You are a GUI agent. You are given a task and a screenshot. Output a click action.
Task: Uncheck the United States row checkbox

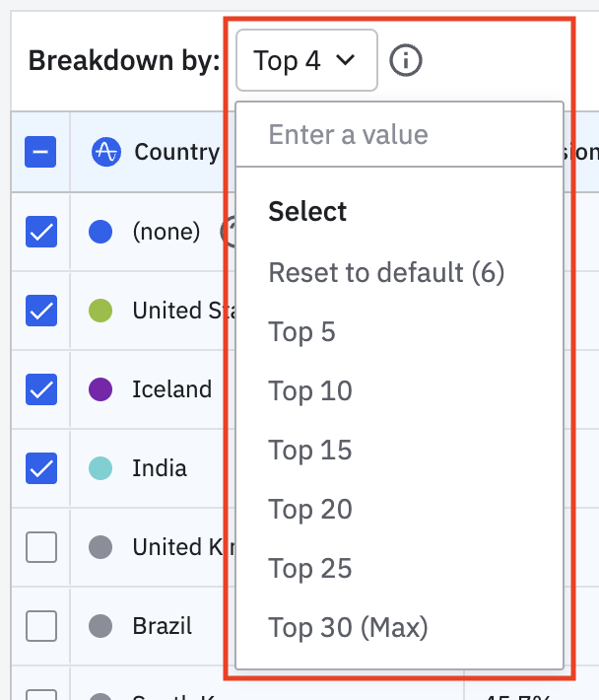[40, 311]
